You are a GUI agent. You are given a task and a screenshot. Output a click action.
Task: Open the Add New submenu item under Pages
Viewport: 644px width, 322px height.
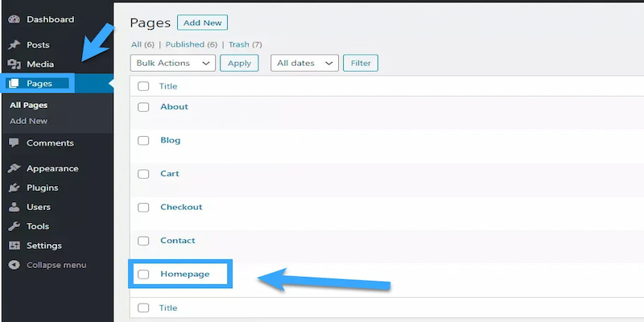coord(28,121)
